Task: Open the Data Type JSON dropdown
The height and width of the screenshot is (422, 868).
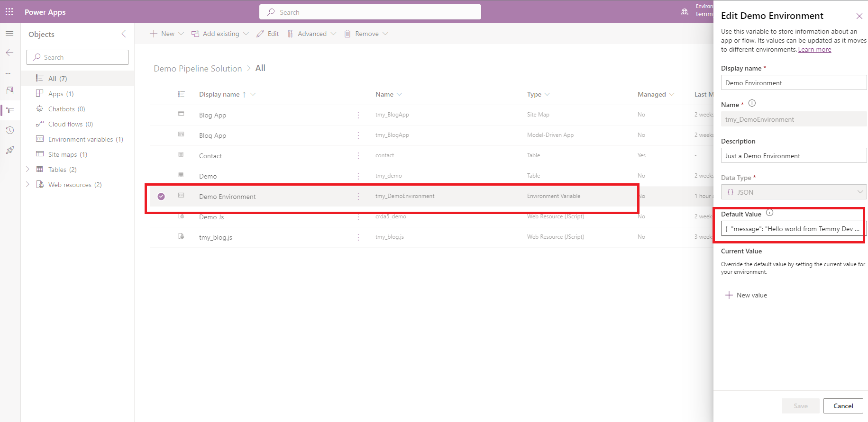Action: pyautogui.click(x=794, y=192)
